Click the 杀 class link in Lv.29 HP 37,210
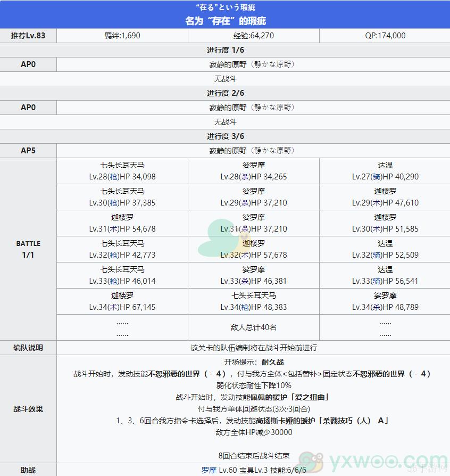450x476 pixels. (245, 203)
